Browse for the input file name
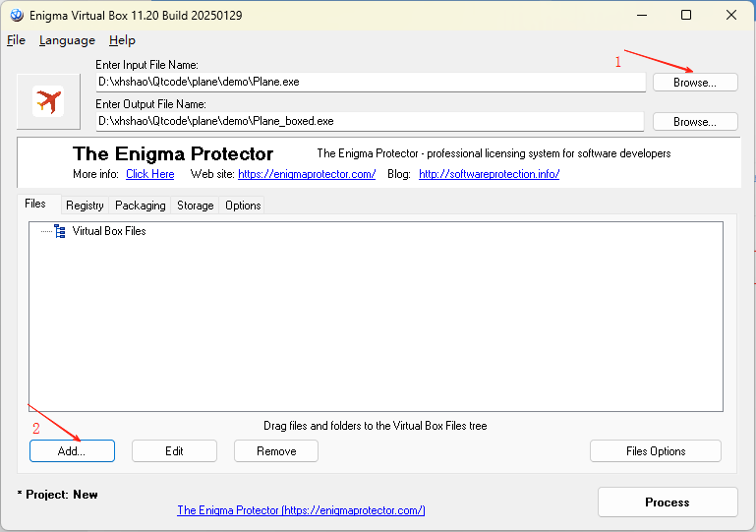The image size is (756, 532). pyautogui.click(x=695, y=83)
